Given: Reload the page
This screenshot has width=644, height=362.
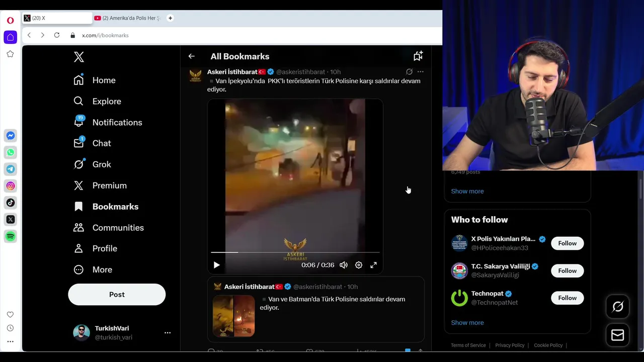Looking at the screenshot, I should coord(57,35).
